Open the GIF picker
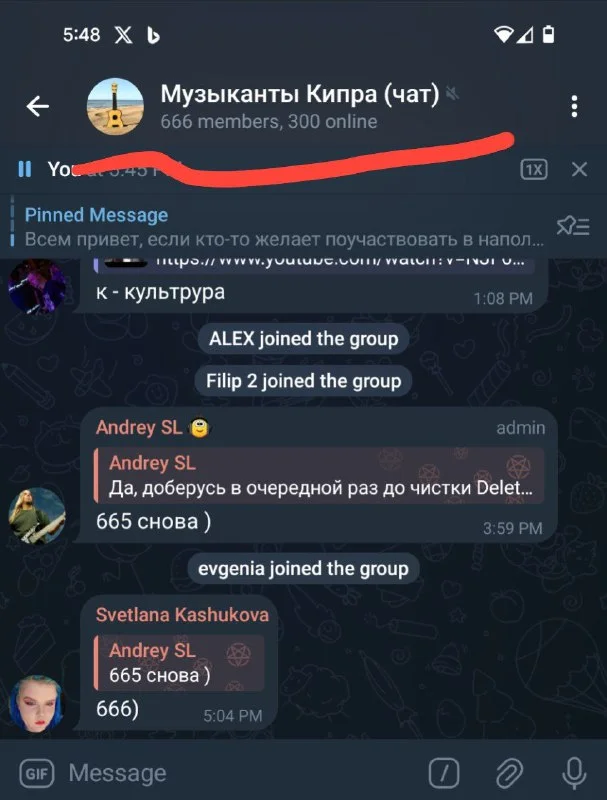Screen dimensions: 607x800 (x=37, y=774)
